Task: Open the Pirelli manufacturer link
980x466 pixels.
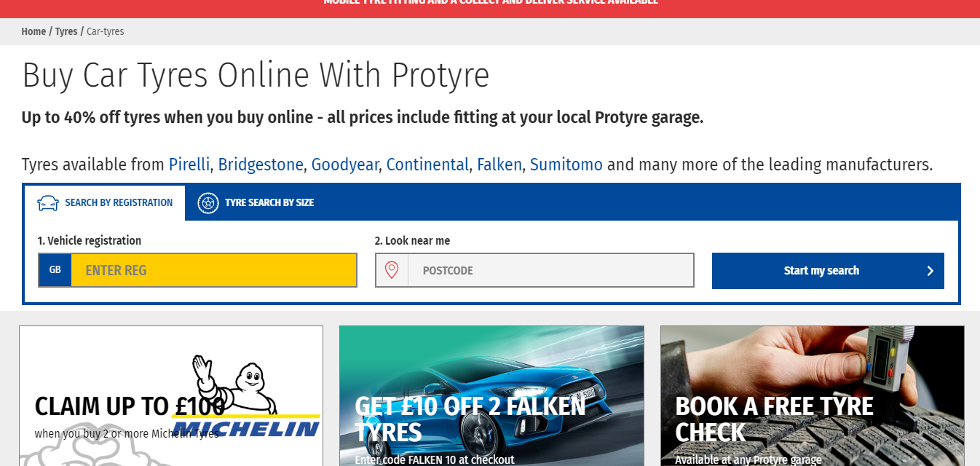Action: tap(189, 165)
